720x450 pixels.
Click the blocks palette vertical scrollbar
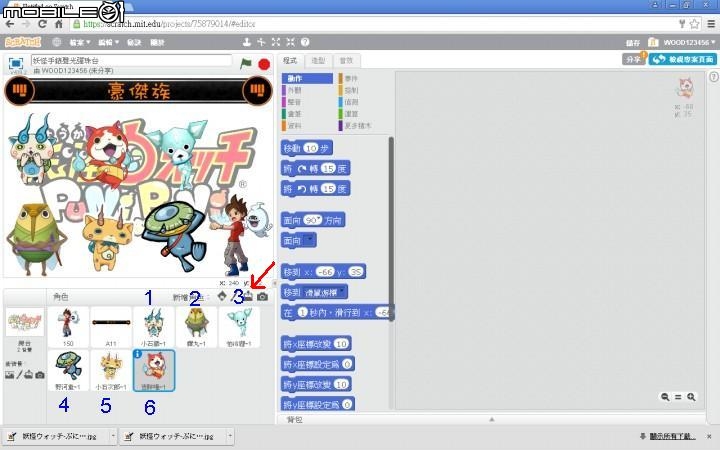(391, 229)
